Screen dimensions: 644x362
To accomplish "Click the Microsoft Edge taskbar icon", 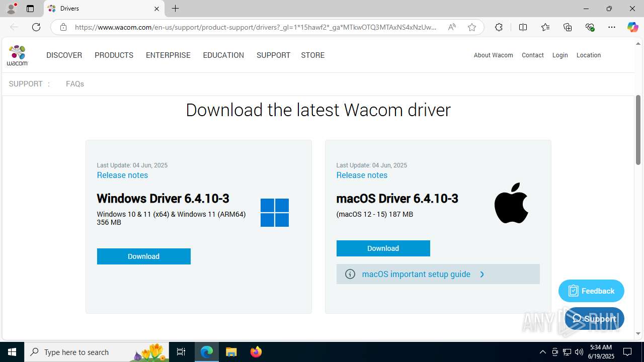I will 207,352.
